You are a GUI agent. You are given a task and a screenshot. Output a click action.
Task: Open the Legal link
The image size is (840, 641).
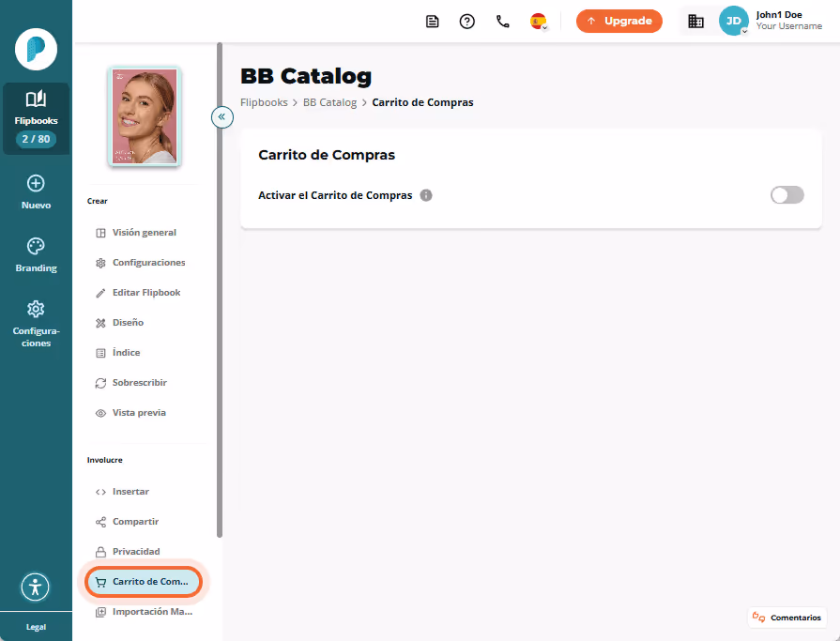[36, 627]
